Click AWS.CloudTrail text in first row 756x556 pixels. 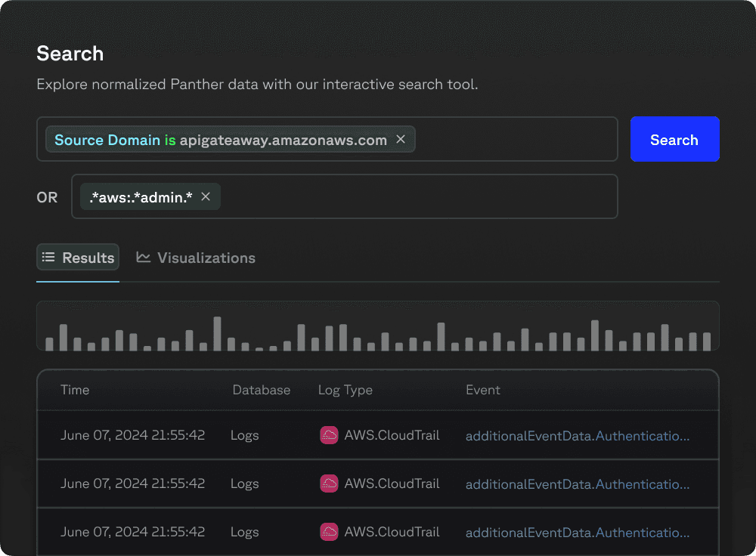392,435
